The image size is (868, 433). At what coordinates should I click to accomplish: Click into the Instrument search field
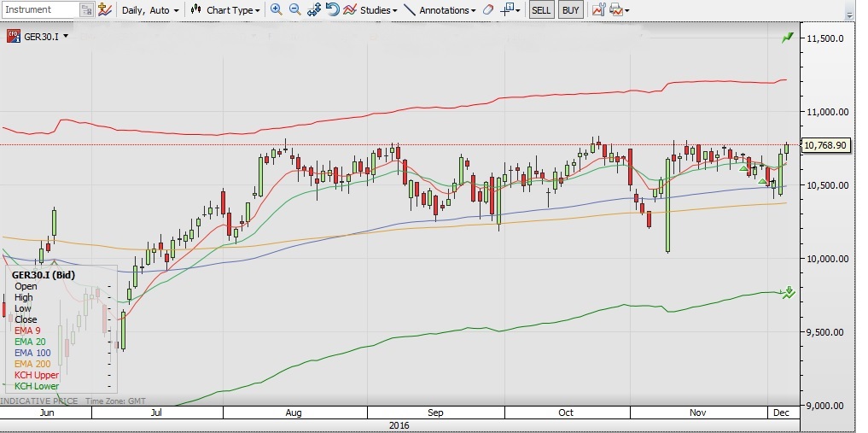(x=40, y=9)
